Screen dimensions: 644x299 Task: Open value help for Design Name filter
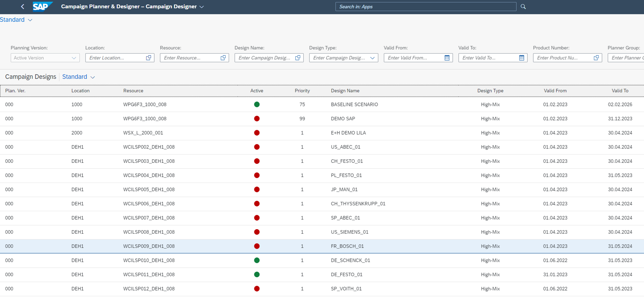298,58
